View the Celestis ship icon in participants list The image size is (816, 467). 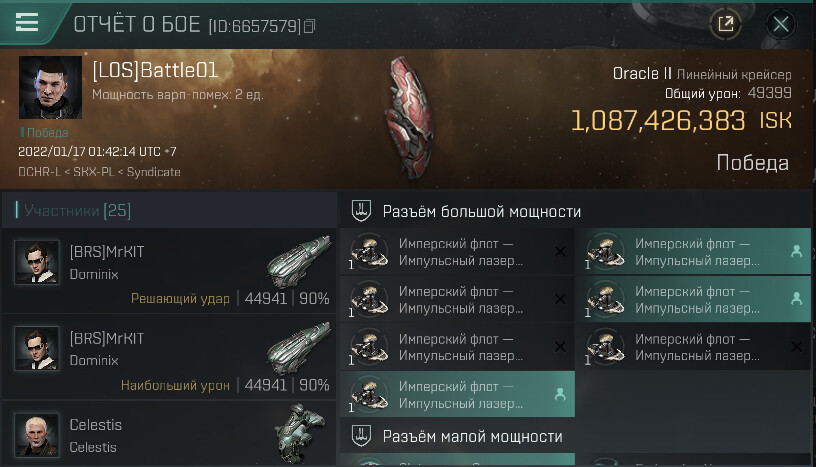[299, 433]
